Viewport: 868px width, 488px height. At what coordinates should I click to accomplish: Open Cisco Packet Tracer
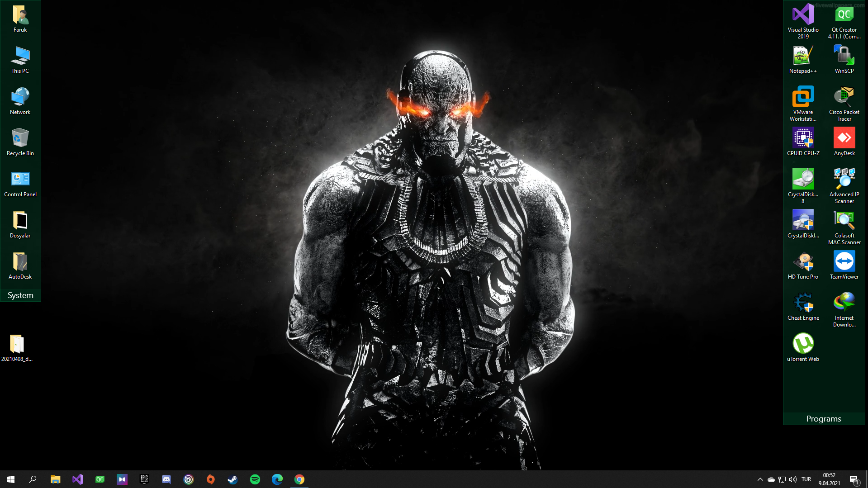(x=844, y=97)
